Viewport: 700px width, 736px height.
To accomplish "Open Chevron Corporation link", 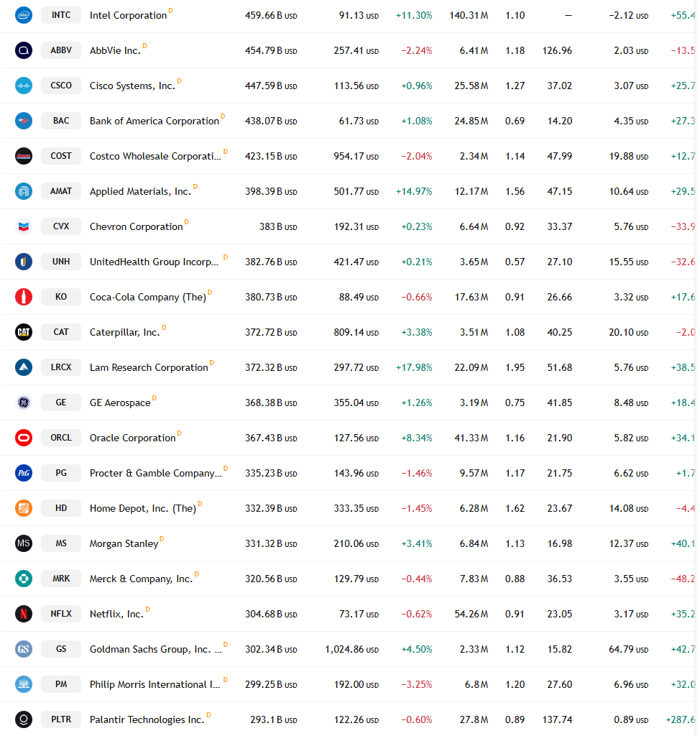I will [x=136, y=226].
